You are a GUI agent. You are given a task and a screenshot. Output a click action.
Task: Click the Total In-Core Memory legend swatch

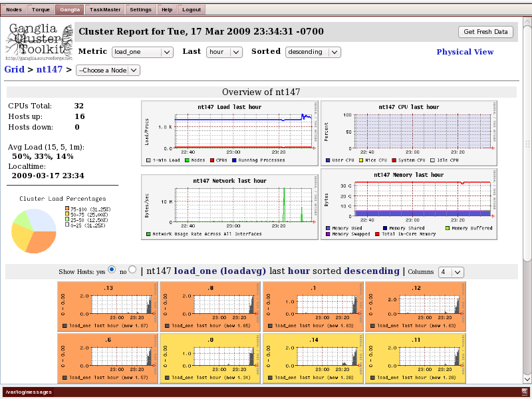(x=377, y=234)
